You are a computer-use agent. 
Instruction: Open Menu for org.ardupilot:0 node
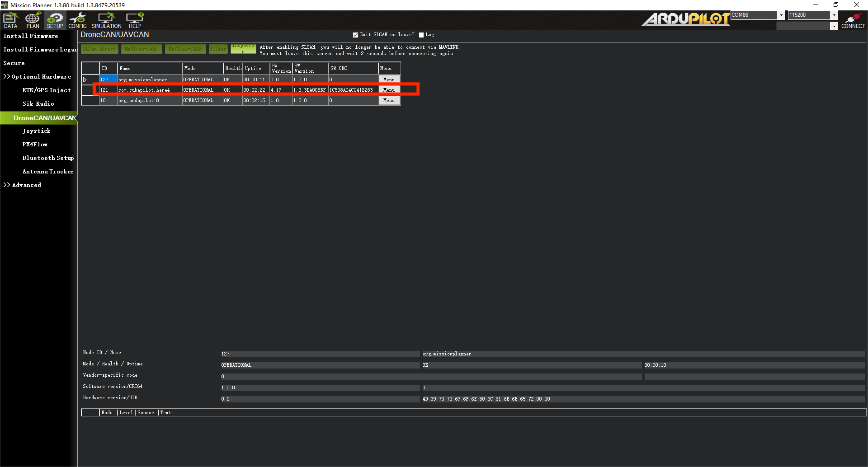389,100
